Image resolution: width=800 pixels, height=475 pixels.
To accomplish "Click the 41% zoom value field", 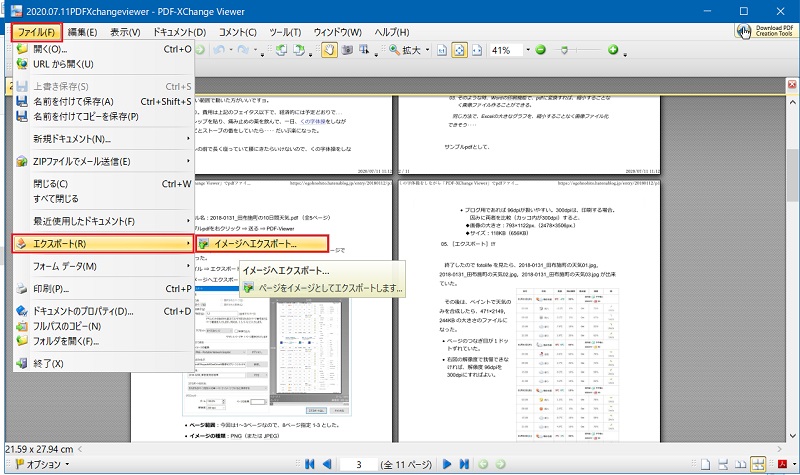I will click(506, 50).
